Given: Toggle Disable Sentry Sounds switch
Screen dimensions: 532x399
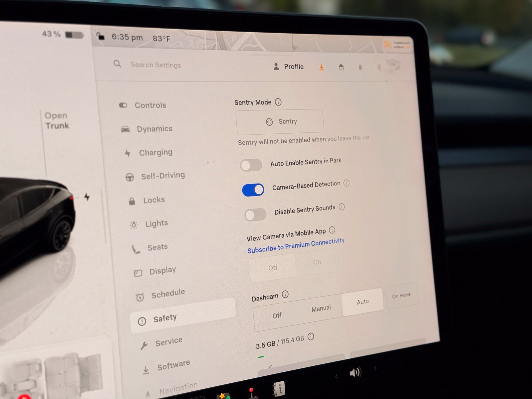Looking at the screenshot, I should [255, 215].
